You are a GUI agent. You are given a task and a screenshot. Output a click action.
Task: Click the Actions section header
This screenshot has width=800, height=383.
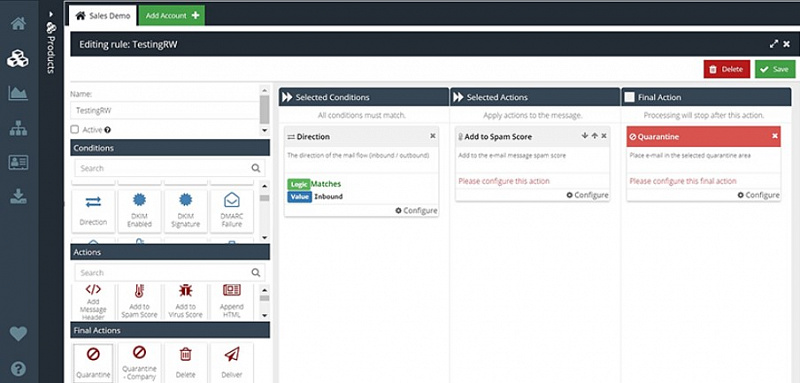click(170, 252)
